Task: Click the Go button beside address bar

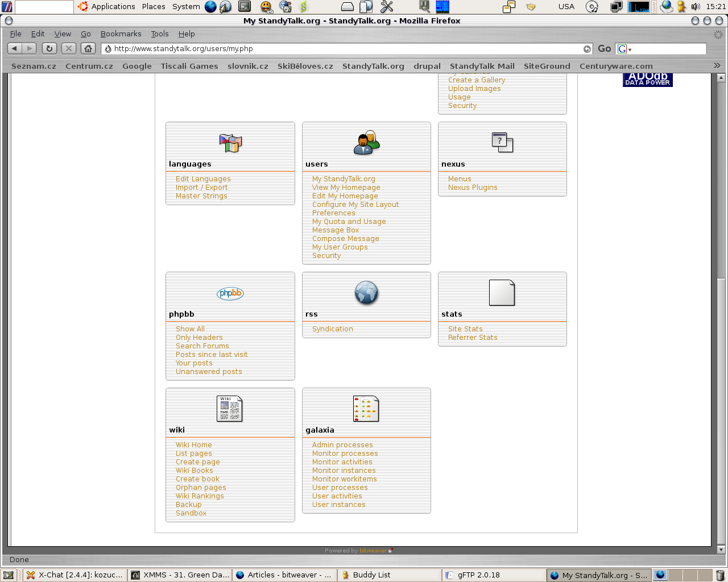Action: tap(605, 49)
